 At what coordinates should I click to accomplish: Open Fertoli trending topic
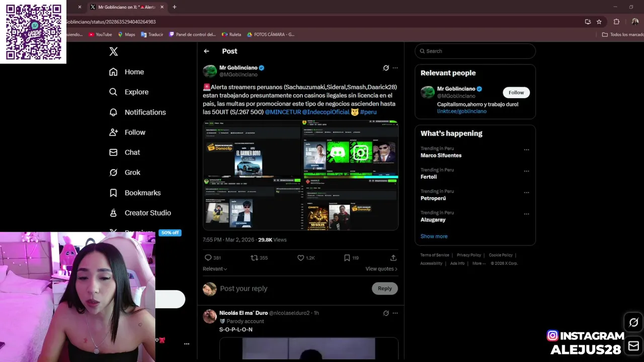(x=429, y=177)
